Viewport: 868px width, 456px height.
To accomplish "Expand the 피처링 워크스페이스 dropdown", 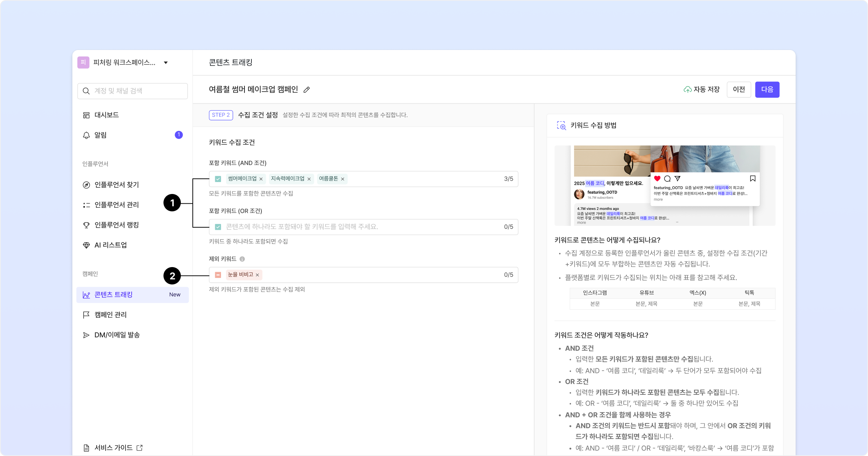I will [x=166, y=63].
